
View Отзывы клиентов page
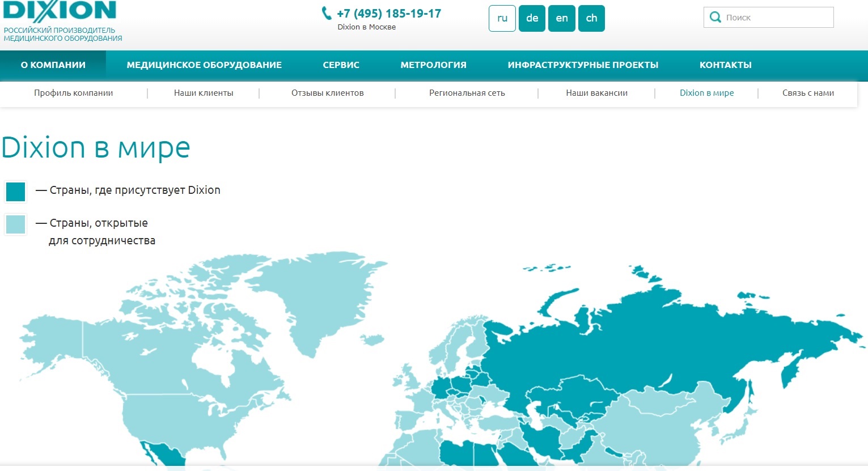[x=328, y=93]
